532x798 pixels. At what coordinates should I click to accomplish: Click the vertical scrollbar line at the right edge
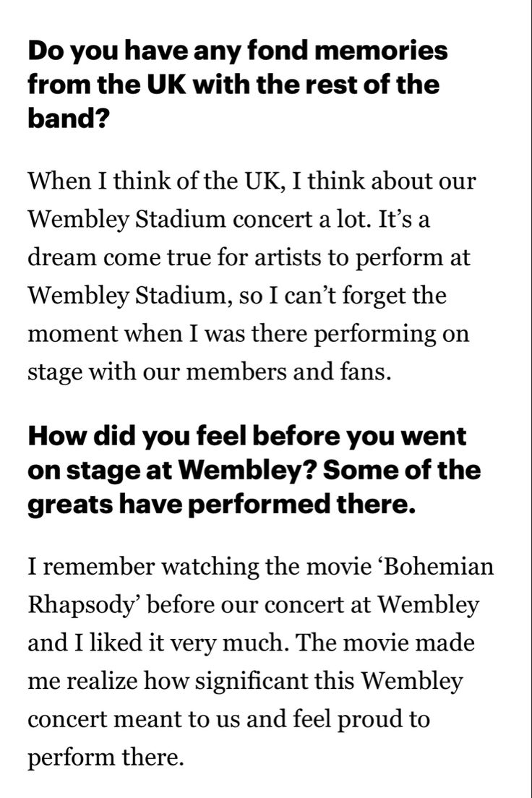pyautogui.click(x=530, y=399)
